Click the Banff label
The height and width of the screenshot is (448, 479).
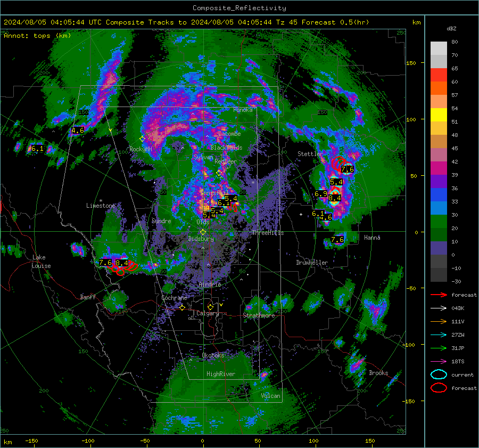[x=88, y=297]
